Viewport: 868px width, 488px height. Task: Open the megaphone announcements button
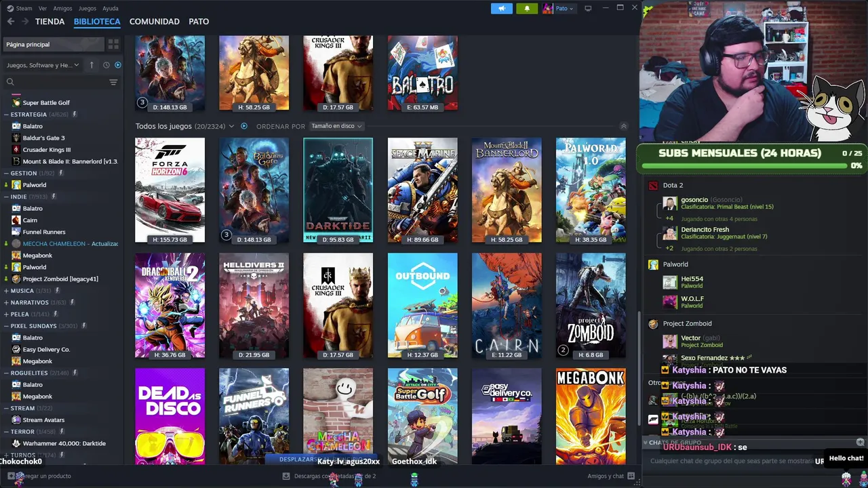pos(502,8)
